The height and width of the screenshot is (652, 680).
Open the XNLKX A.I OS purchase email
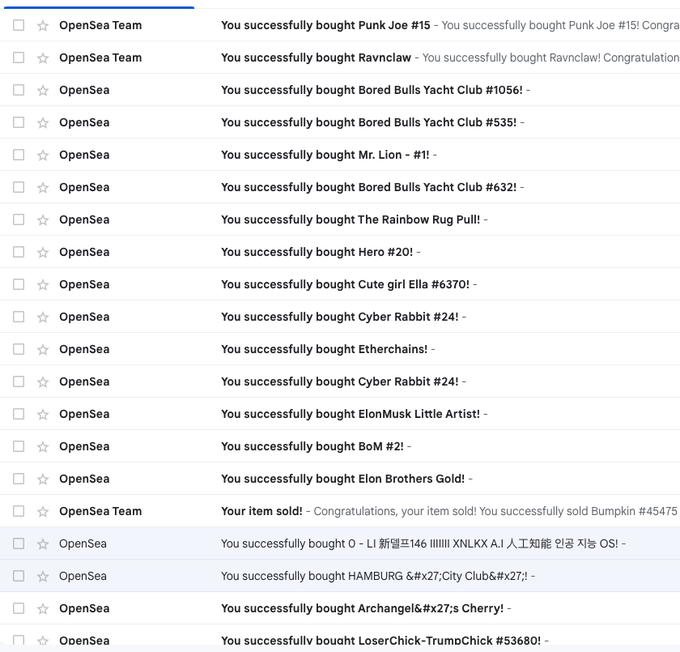(340, 543)
